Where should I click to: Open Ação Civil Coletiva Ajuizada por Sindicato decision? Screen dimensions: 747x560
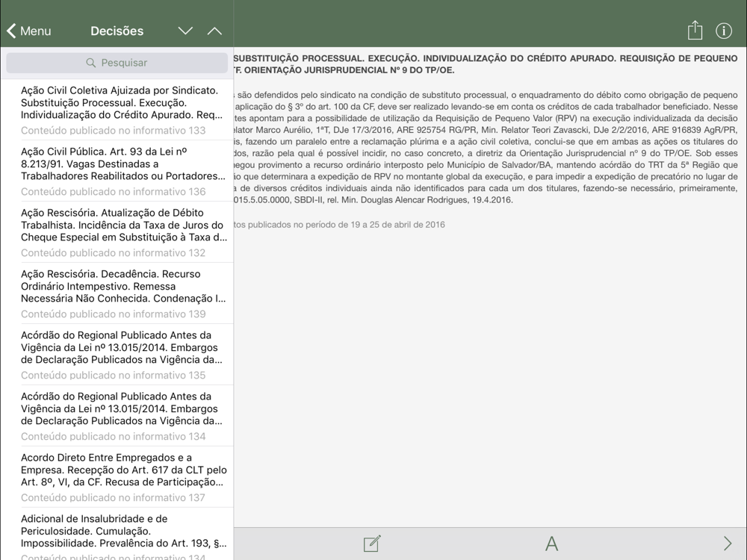117,110
